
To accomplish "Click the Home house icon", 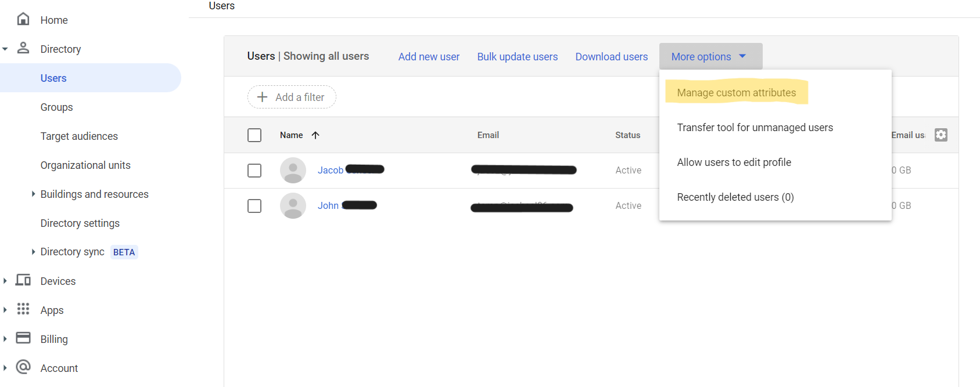I will coord(23,19).
